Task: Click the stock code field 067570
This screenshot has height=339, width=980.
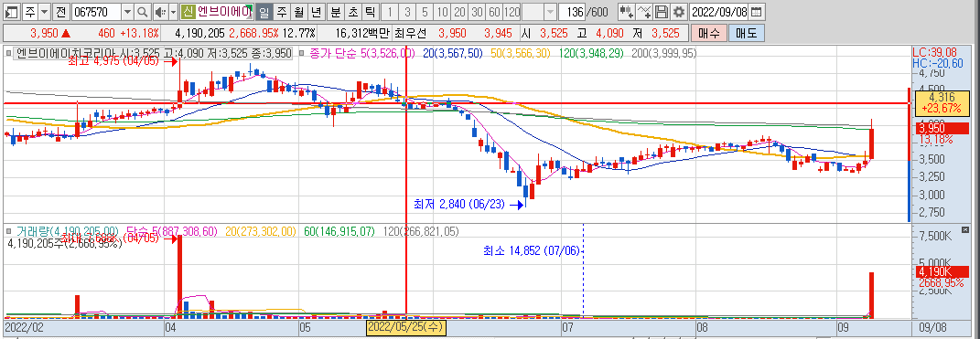Action: click(95, 11)
